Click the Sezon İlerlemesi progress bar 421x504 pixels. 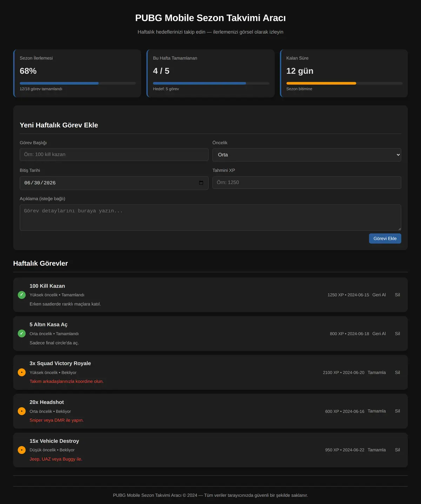[78, 83]
